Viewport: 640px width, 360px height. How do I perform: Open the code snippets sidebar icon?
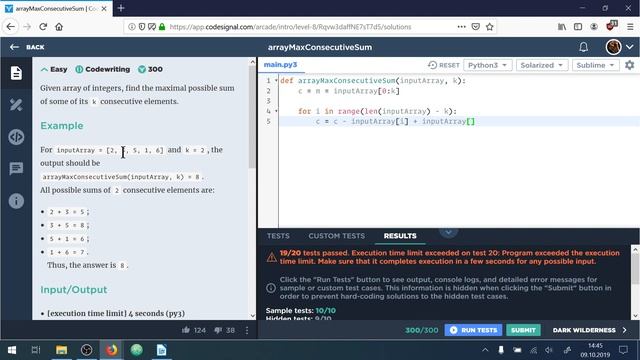point(16,137)
